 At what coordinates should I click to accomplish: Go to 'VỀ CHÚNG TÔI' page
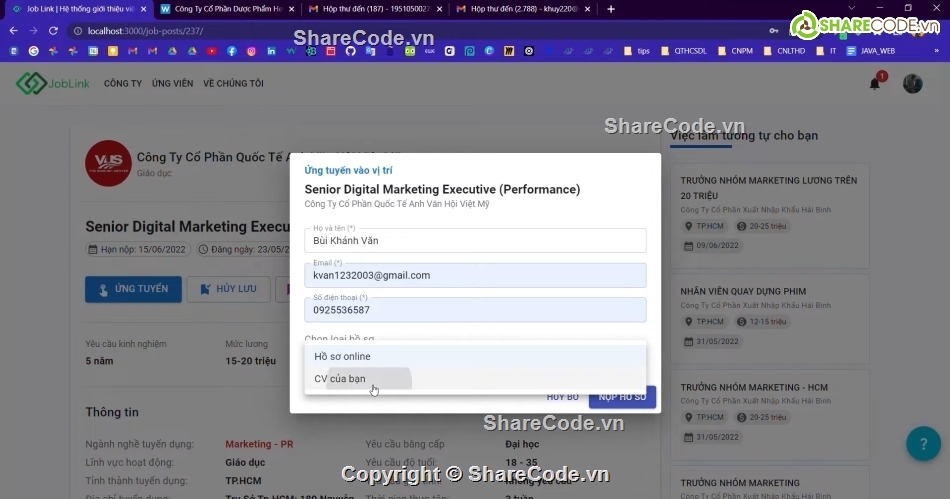[x=233, y=83]
